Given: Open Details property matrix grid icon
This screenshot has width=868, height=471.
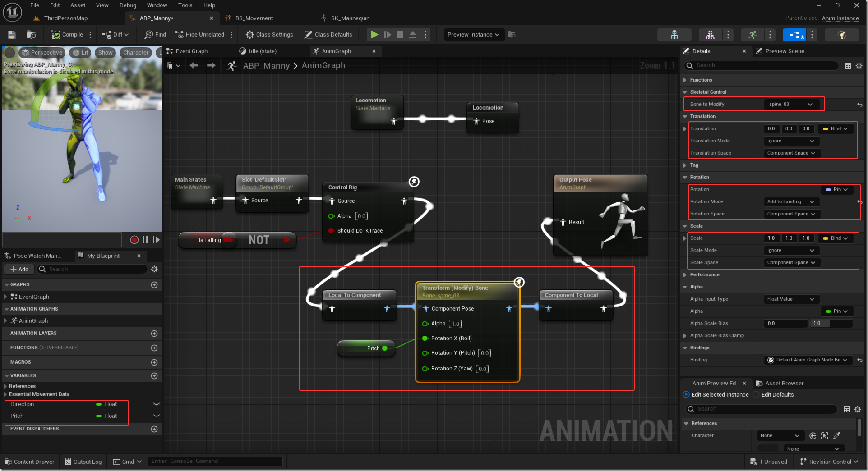Looking at the screenshot, I should [x=848, y=66].
